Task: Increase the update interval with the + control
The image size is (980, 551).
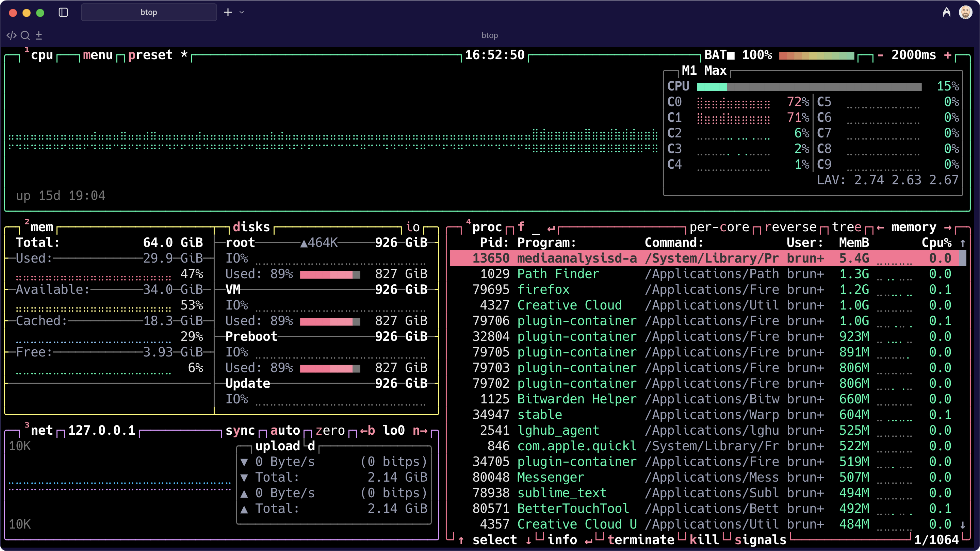Action: tap(948, 55)
